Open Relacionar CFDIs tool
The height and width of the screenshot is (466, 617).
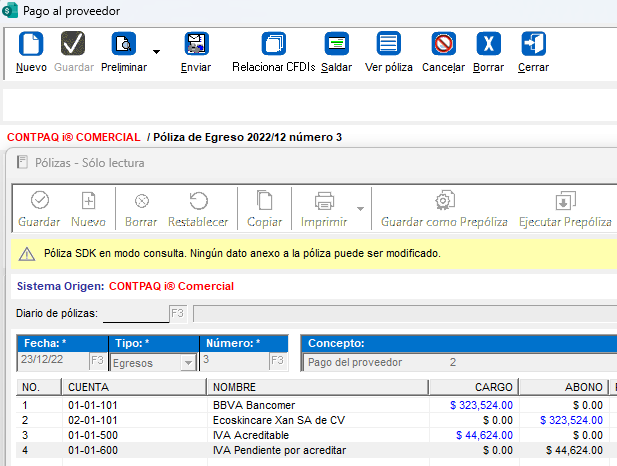click(273, 45)
